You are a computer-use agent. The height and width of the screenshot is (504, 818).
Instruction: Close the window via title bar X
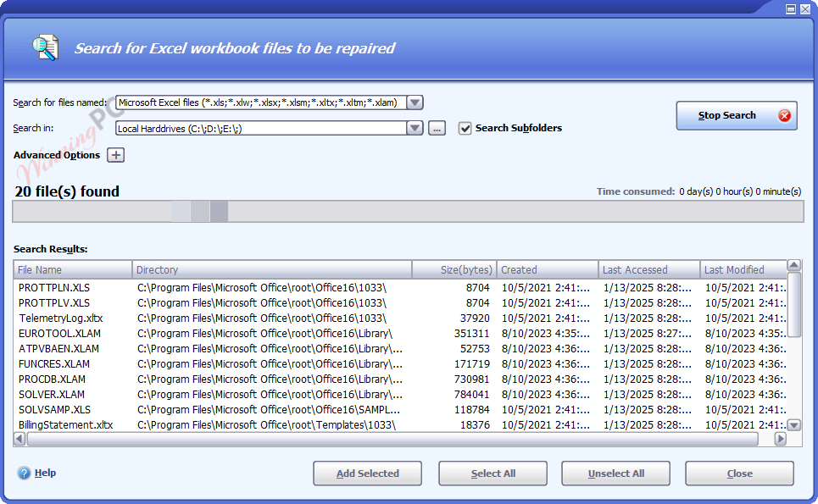pos(805,8)
